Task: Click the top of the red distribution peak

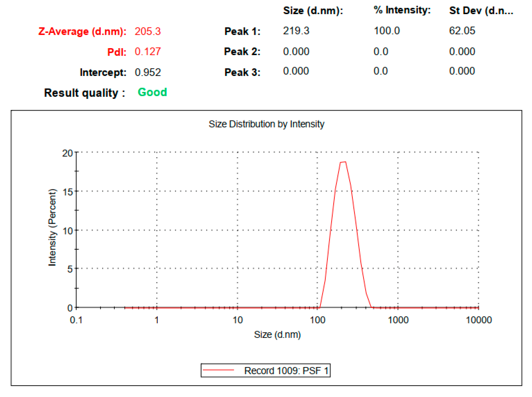Action: point(343,162)
